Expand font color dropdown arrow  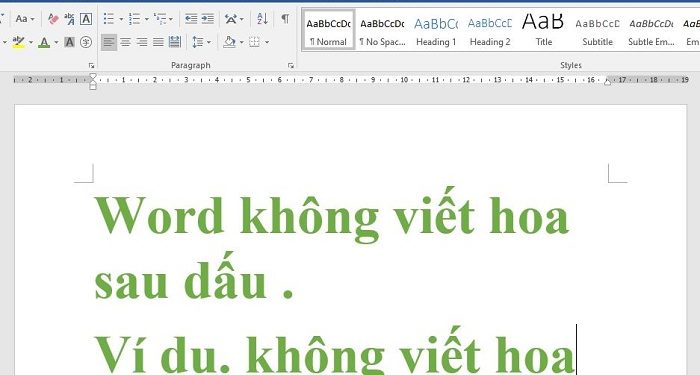click(56, 42)
